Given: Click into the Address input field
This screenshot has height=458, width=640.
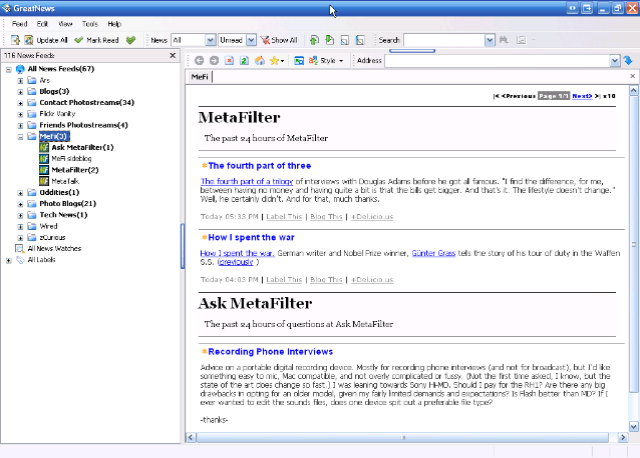Looking at the screenshot, I should [x=497, y=61].
